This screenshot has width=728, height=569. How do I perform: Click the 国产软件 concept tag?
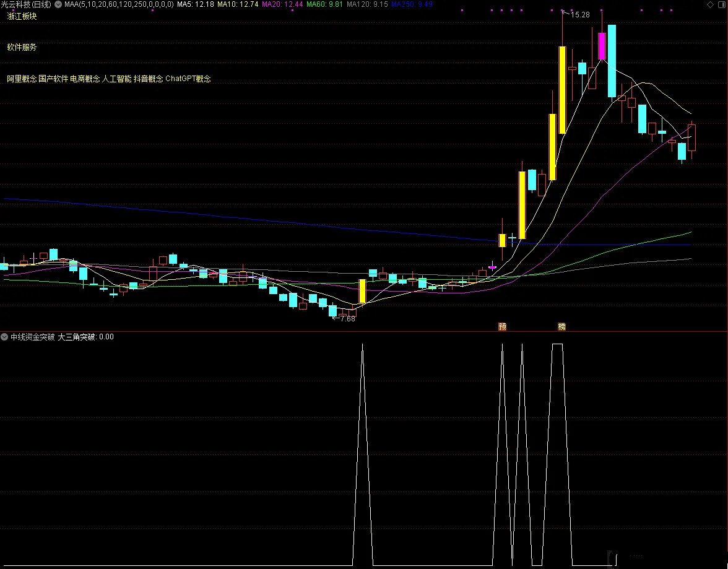pyautogui.click(x=53, y=79)
